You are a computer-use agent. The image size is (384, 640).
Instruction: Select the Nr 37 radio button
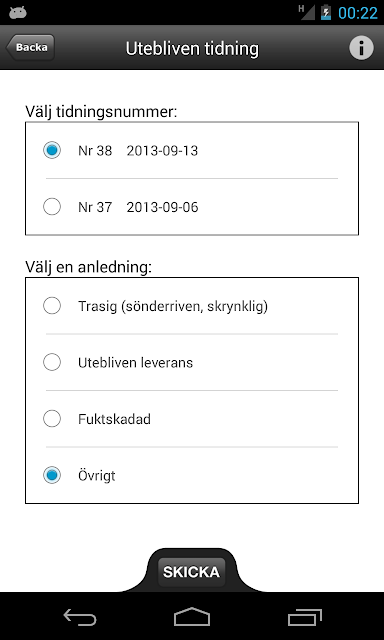pyautogui.click(x=52, y=207)
